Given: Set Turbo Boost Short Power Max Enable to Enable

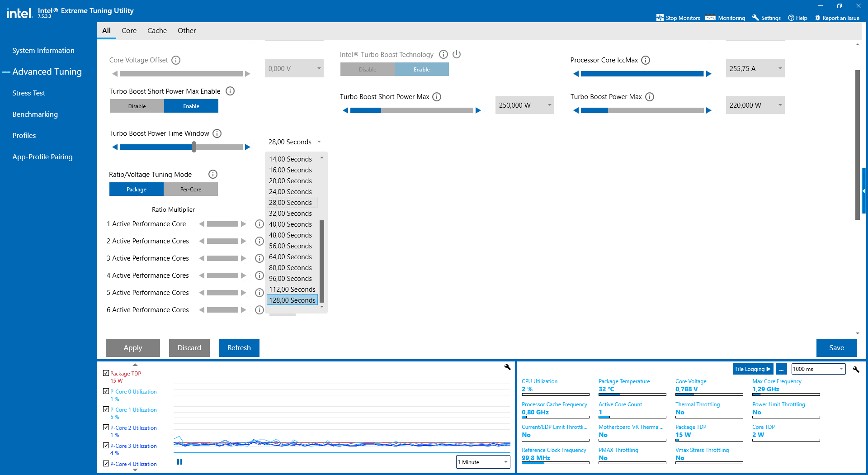Looking at the screenshot, I should (x=191, y=106).
